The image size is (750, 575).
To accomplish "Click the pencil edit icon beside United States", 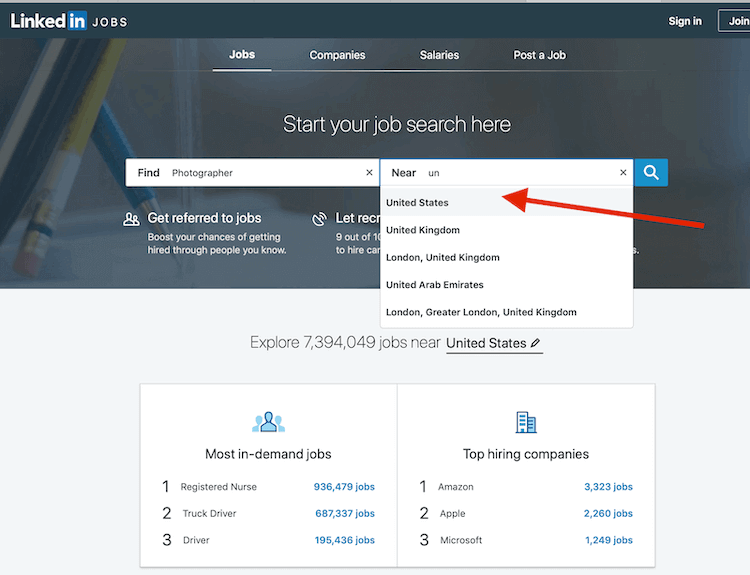I will click(x=536, y=343).
